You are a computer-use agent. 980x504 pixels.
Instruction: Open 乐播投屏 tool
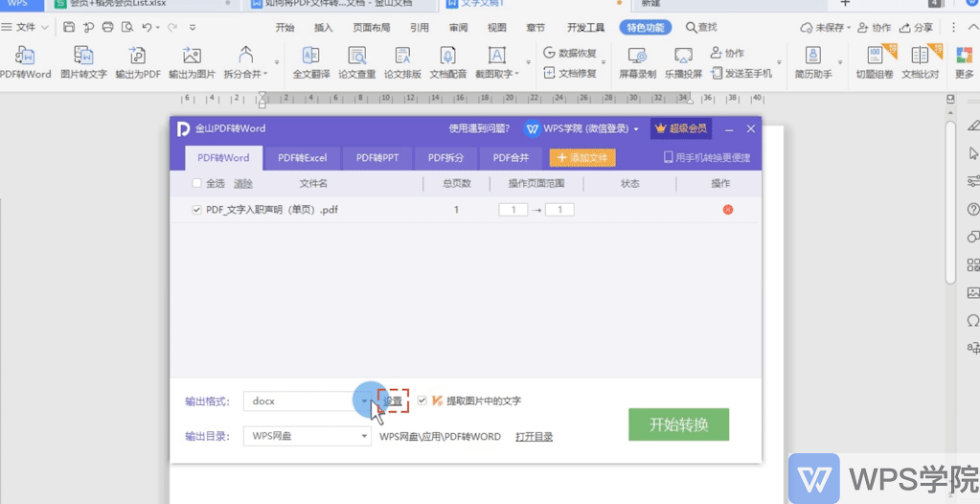683,62
